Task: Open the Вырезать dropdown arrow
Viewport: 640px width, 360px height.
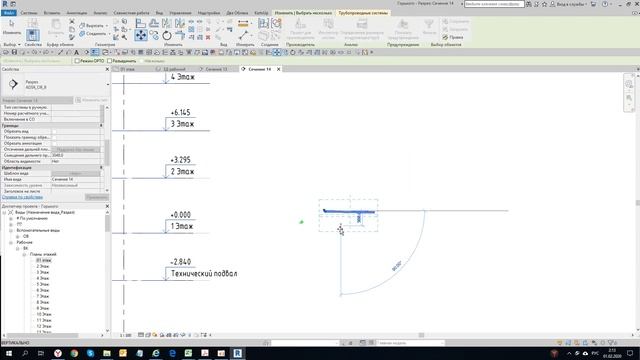Action: (x=107, y=26)
